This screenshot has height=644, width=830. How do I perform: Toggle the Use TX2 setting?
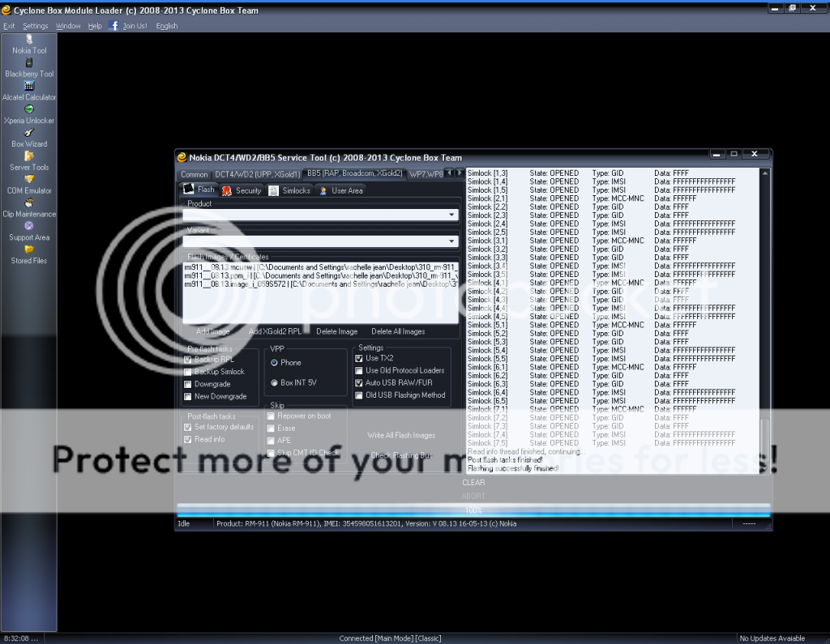coord(359,358)
